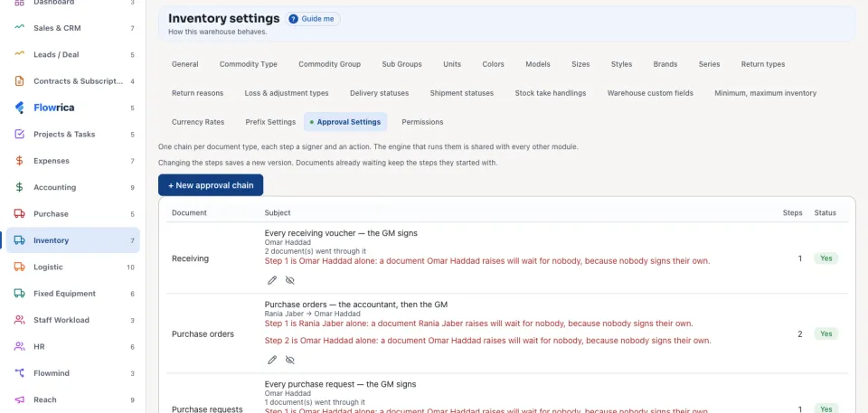Screen dimensions: 868x413
Task: Switch to the Styles tab
Action: pos(622,64)
